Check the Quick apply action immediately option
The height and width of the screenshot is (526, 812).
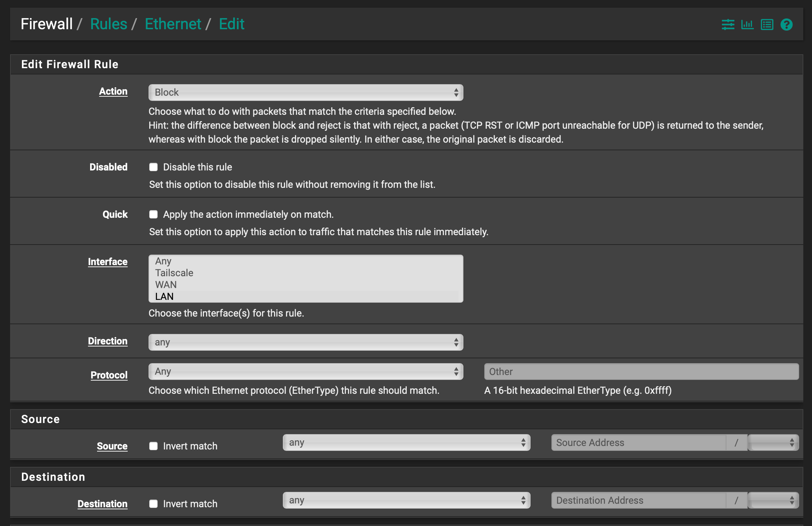153,214
